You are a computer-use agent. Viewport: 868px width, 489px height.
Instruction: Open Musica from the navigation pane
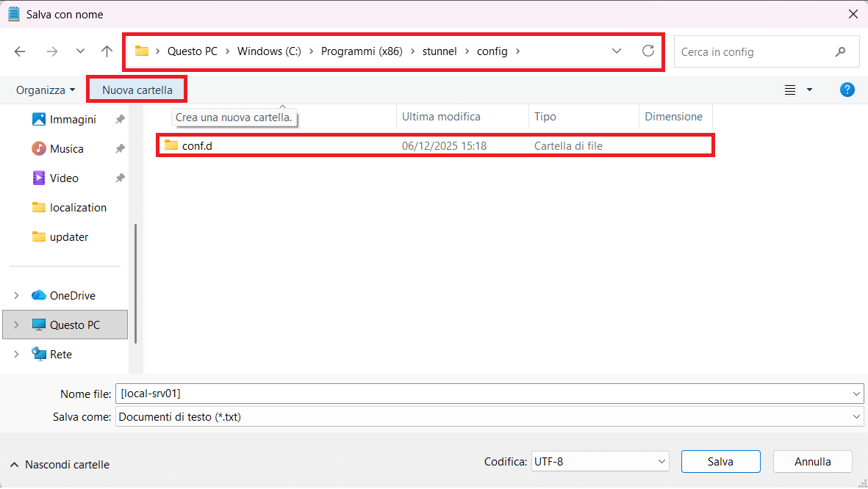[66, 148]
